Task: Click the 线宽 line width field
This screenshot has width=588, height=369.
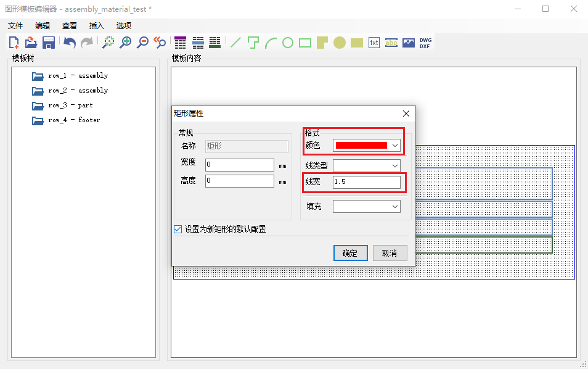Action: [x=366, y=182]
